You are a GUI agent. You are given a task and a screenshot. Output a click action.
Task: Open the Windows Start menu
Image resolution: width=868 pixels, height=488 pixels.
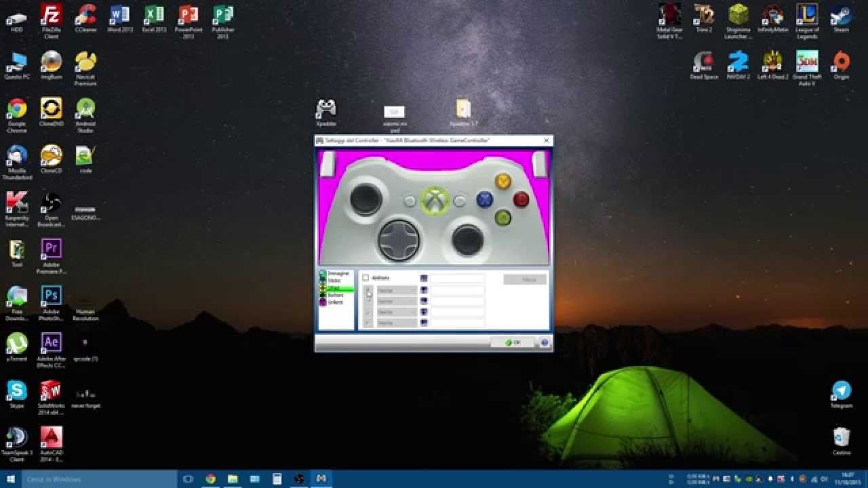(x=11, y=479)
